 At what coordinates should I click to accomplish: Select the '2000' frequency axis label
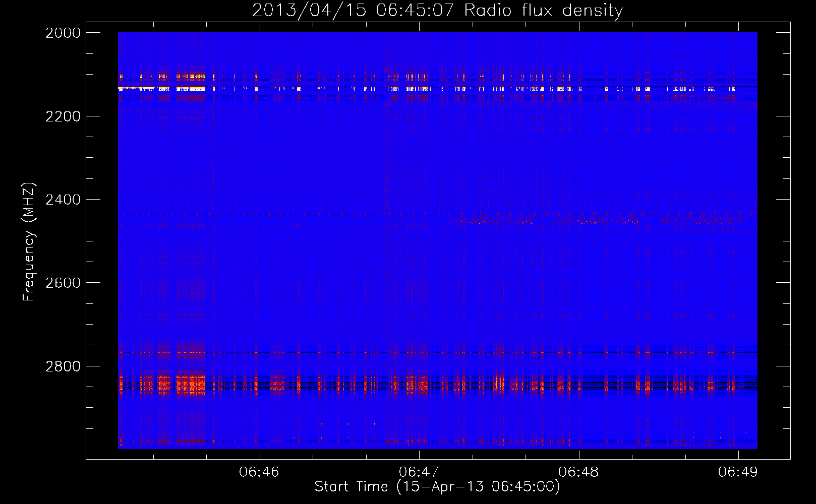point(63,33)
